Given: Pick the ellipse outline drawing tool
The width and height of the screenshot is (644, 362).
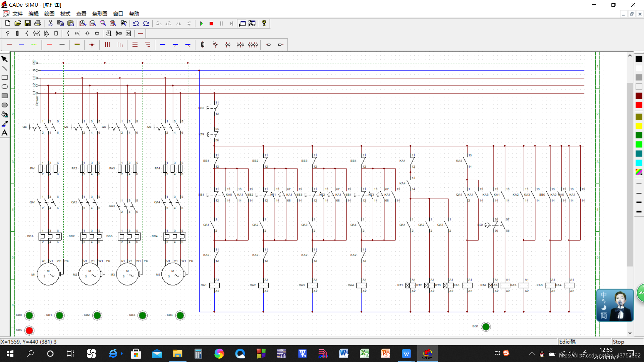Looking at the screenshot, I should (5, 86).
